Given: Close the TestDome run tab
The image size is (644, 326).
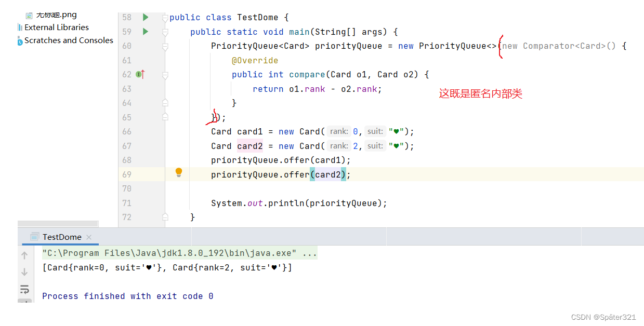Looking at the screenshot, I should click(x=89, y=237).
